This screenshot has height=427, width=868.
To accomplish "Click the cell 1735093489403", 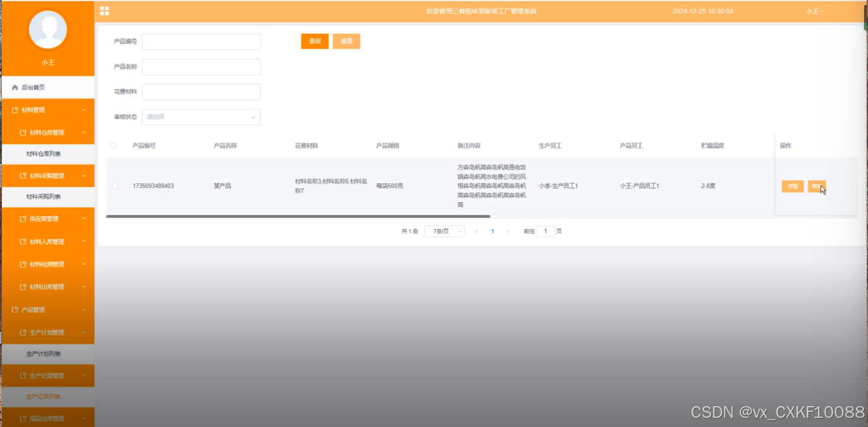I will point(153,186).
